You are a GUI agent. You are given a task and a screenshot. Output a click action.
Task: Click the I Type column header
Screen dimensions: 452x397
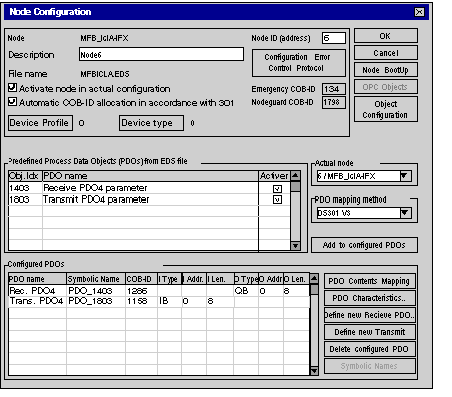tap(169, 279)
